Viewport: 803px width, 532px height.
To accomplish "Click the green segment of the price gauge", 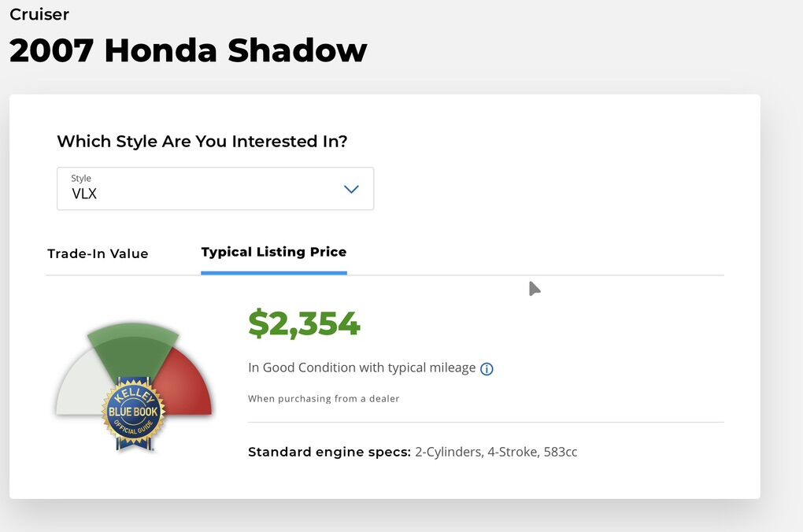I will click(x=132, y=345).
